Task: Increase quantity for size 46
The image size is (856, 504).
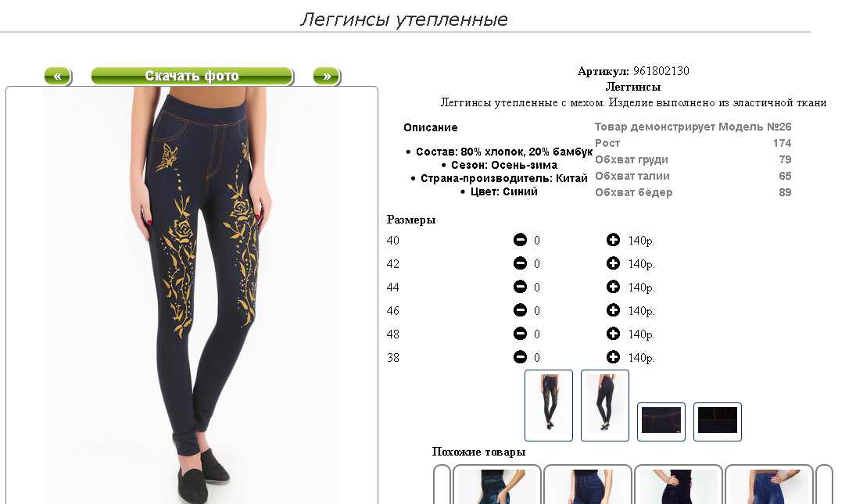Action: (613, 310)
